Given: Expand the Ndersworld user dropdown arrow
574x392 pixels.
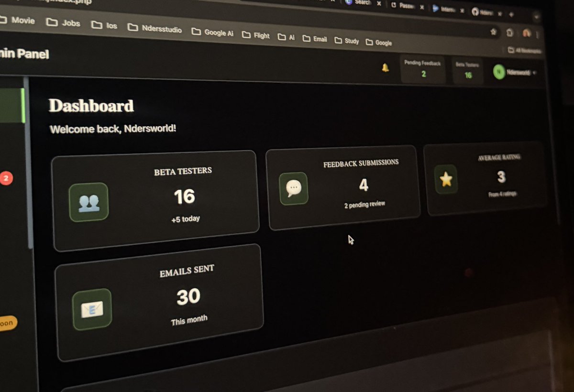Looking at the screenshot, I should (534, 73).
